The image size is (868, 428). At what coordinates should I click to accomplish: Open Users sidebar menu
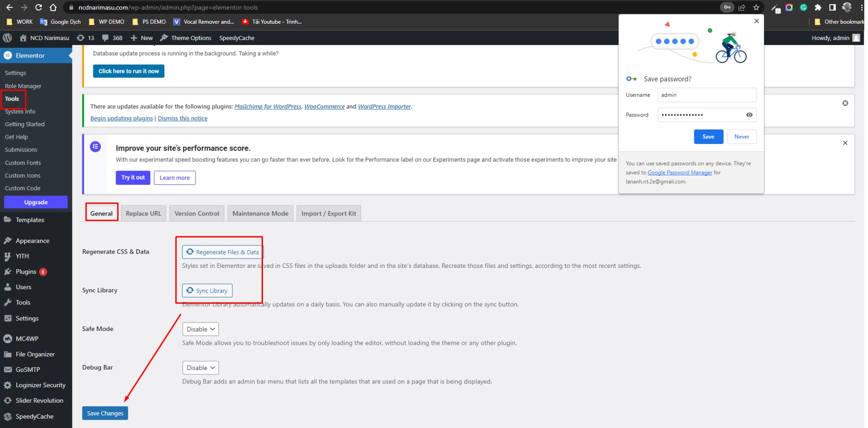tap(36, 287)
